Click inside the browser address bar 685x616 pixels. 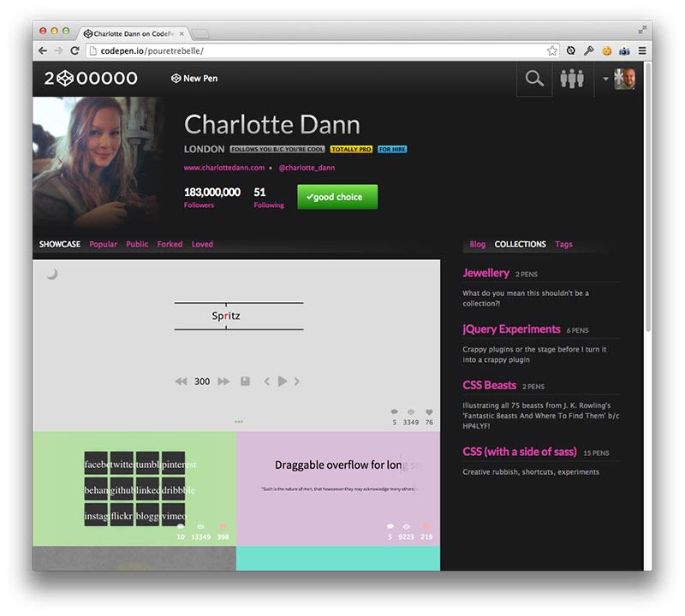click(257, 50)
